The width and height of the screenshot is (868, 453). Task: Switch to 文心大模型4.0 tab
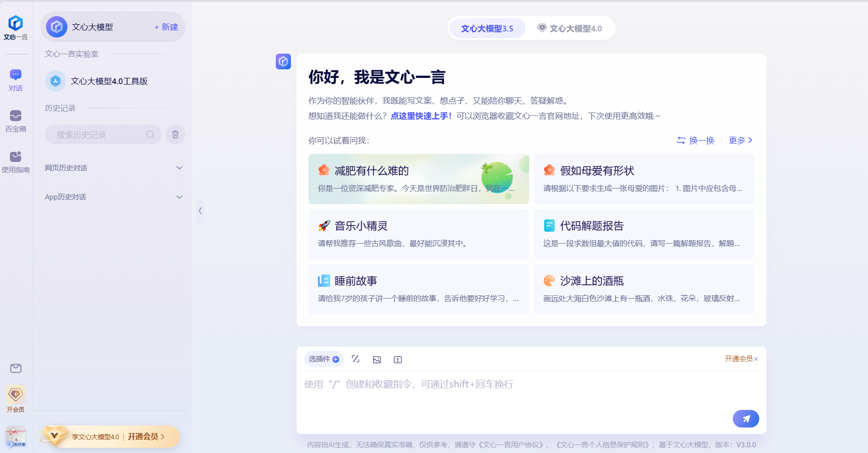569,28
